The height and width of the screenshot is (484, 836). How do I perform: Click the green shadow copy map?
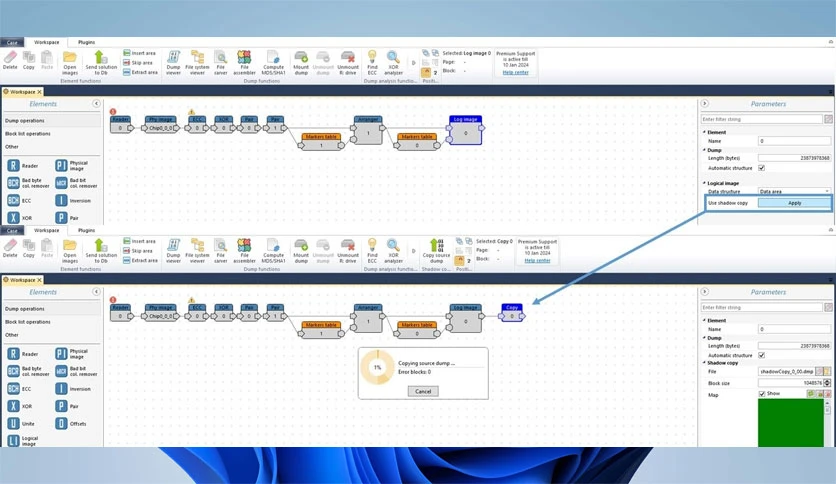pyautogui.click(x=791, y=423)
